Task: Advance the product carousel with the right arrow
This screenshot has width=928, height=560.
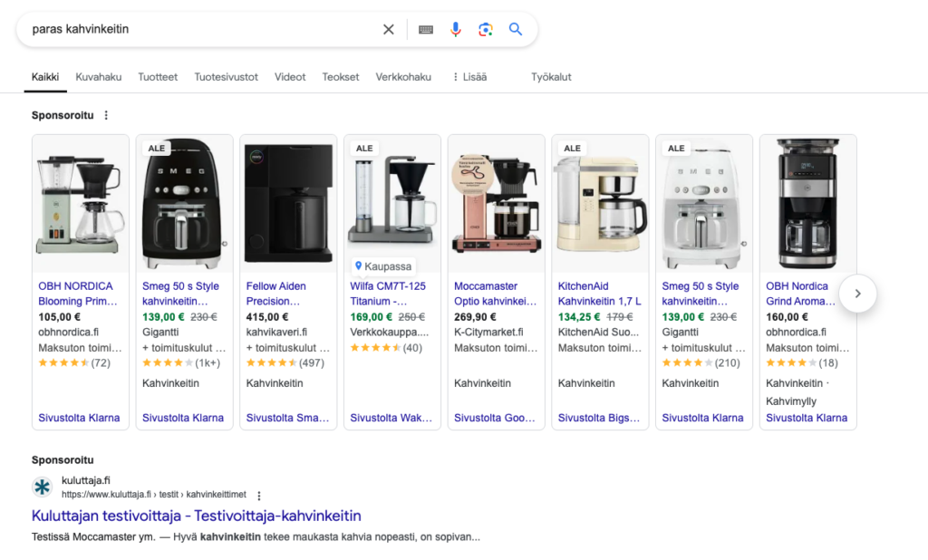Action: point(857,294)
